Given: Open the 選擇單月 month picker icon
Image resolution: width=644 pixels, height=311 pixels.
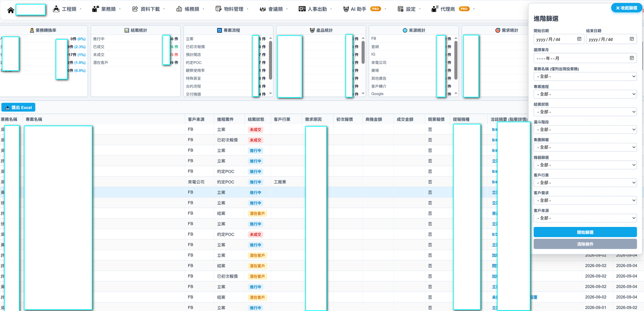Looking at the screenshot, I should (632, 58).
